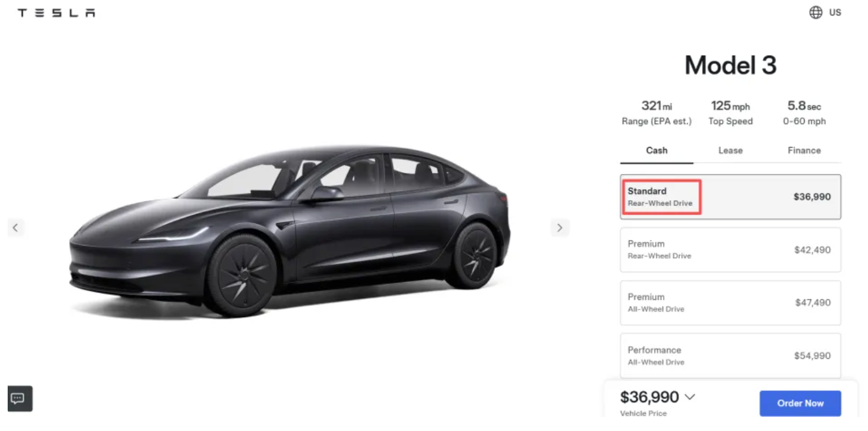Click the Model 3 heading
Viewport: 868px width, 431px height.
point(730,65)
